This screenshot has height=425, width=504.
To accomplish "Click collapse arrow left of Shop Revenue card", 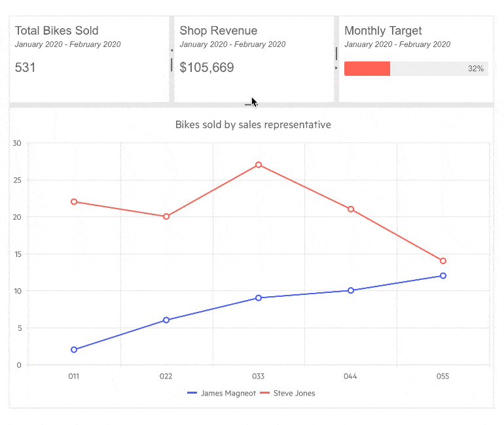I will tap(171, 50).
